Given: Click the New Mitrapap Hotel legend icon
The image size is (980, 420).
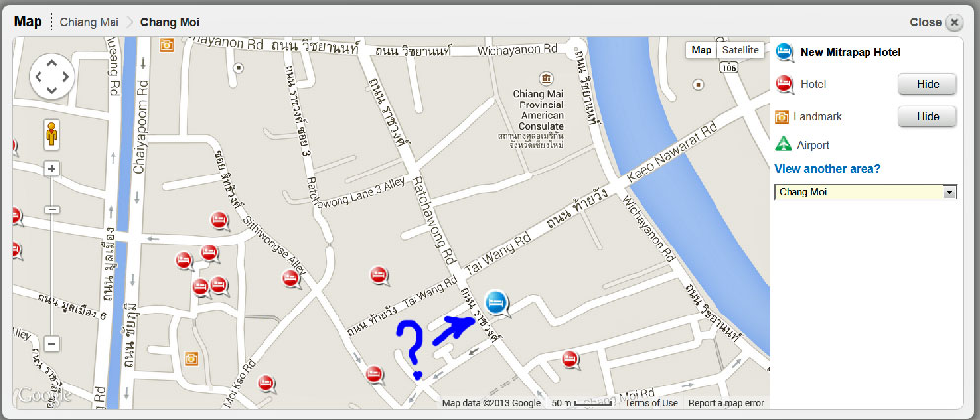Looking at the screenshot, I should coord(785,53).
